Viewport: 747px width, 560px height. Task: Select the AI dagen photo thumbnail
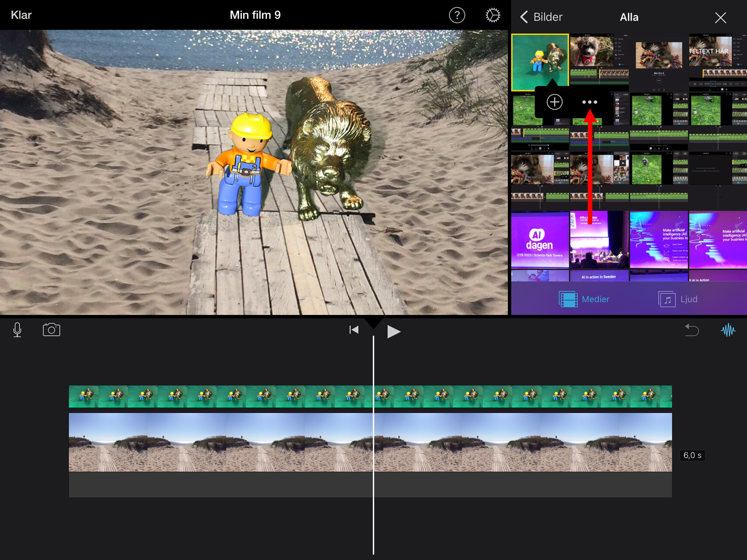540,240
